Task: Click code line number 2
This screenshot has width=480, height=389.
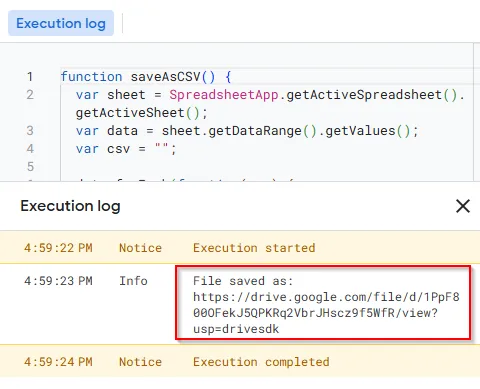Action: point(30,95)
